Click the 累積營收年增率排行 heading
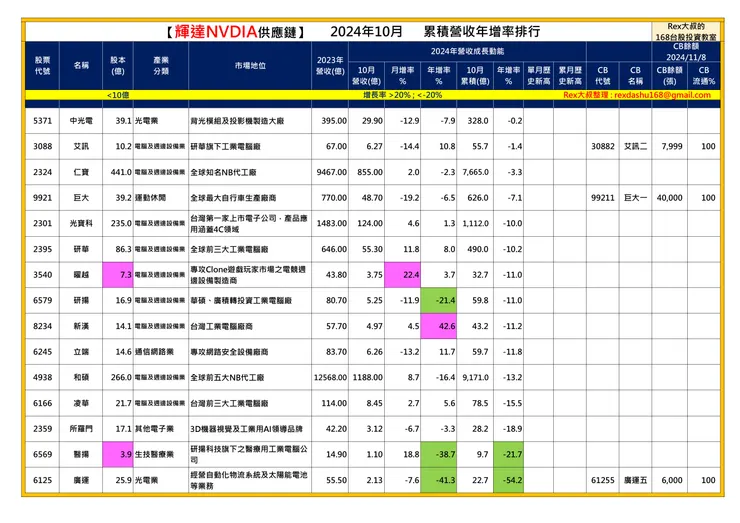 tap(481, 32)
